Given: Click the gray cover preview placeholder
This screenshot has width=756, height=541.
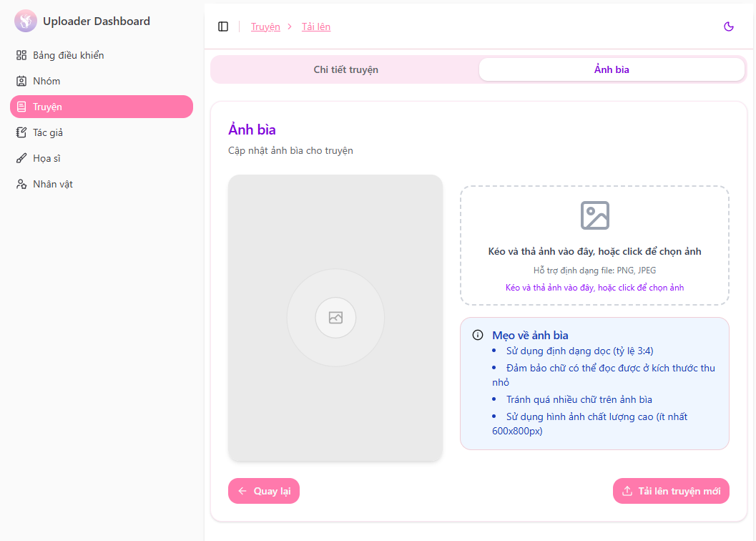Looking at the screenshot, I should [335, 317].
